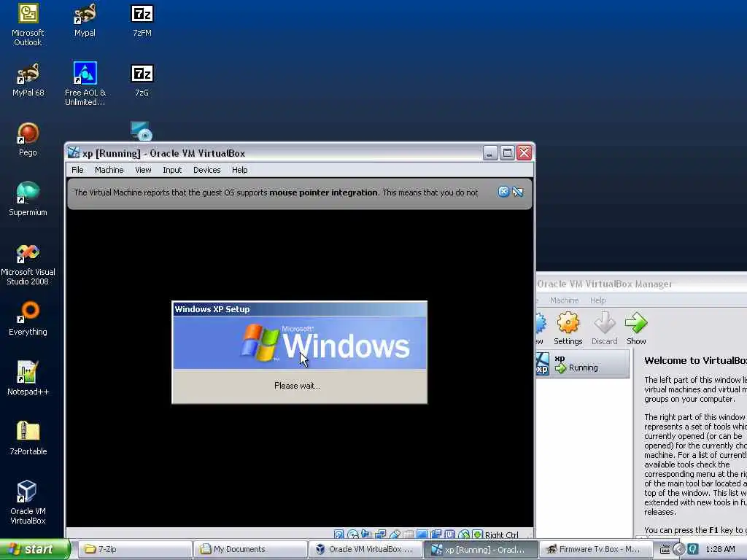747x560 pixels.
Task: Click the VirtualBox Manager window title bar
Action: tap(641, 284)
